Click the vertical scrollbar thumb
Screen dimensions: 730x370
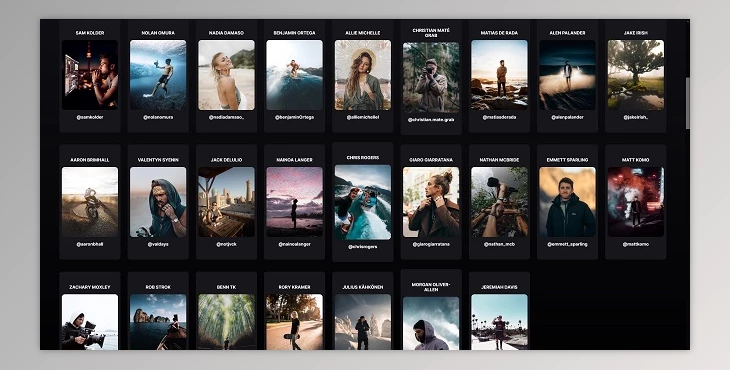[687, 103]
